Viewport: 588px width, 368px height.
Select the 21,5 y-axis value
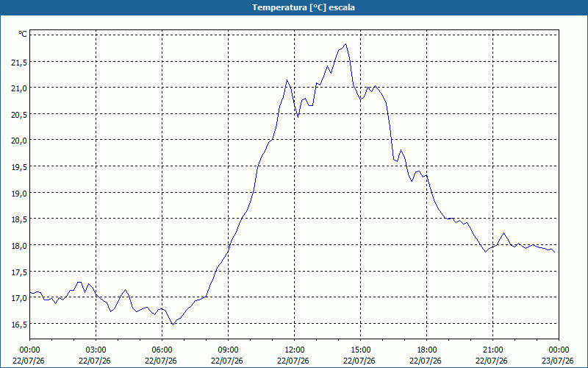tap(19, 63)
